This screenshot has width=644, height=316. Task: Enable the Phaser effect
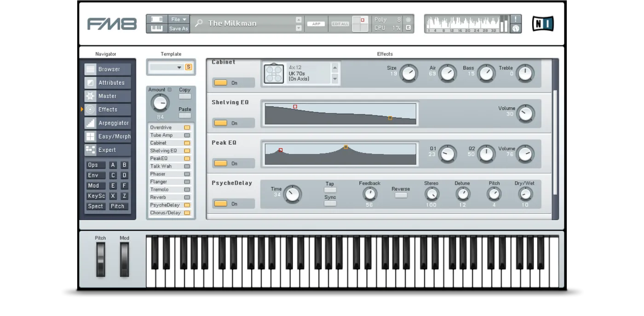coord(187,174)
